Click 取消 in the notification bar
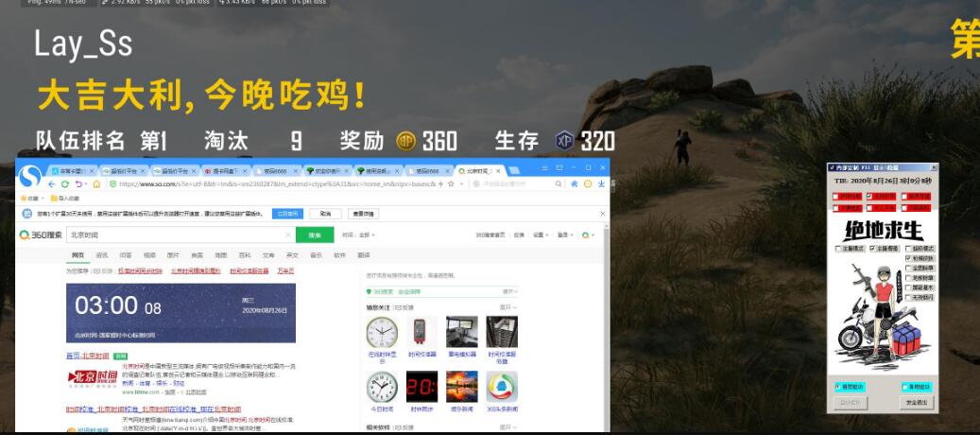980x435 pixels. point(325,214)
